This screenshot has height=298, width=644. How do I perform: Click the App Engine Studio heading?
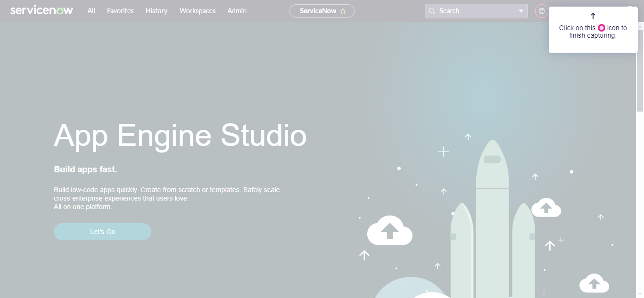[x=180, y=136]
